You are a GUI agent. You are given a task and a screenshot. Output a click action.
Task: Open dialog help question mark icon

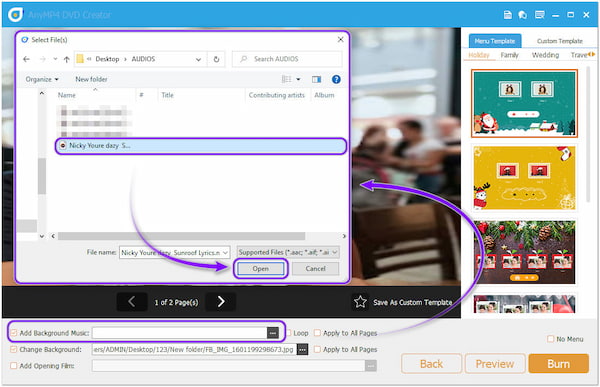pos(336,79)
